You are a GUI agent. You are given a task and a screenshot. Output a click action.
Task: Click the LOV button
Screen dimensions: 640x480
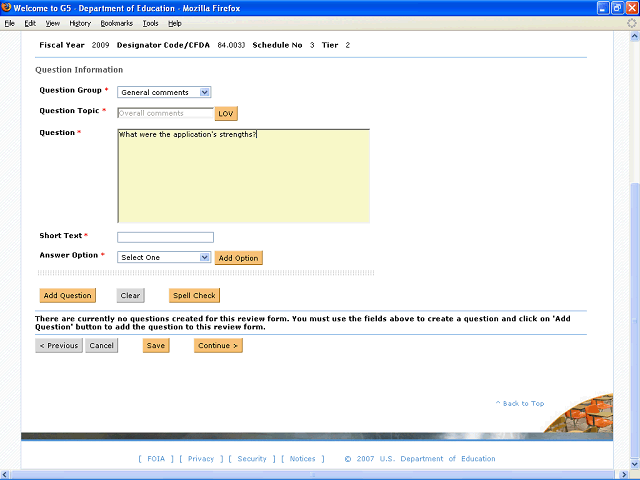[226, 113]
